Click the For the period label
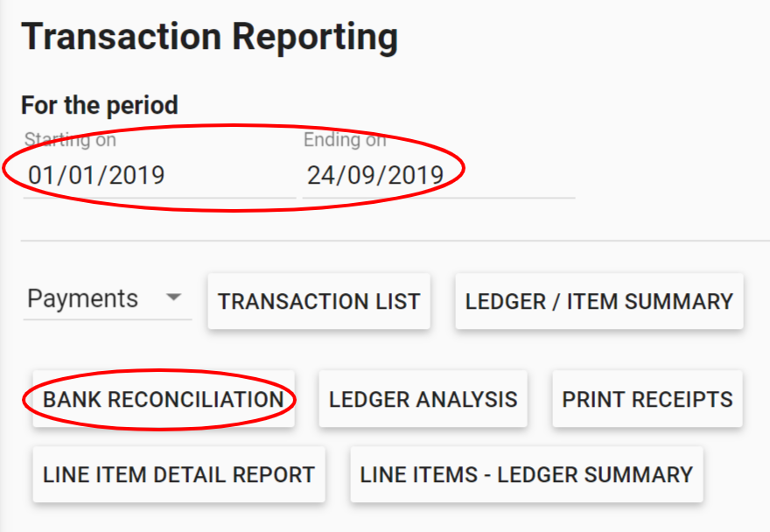 (x=99, y=105)
